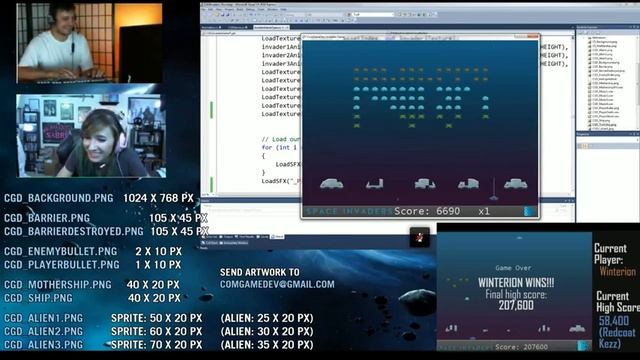Switch to the first code editor tab
Image resolution: width=640 pixels, height=360 pixels.
click(x=211, y=27)
